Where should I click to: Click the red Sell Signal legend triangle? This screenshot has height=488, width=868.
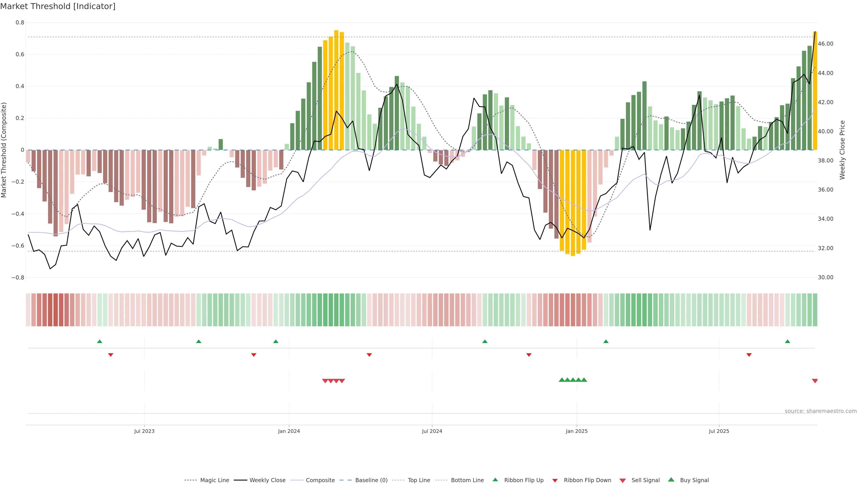click(623, 481)
